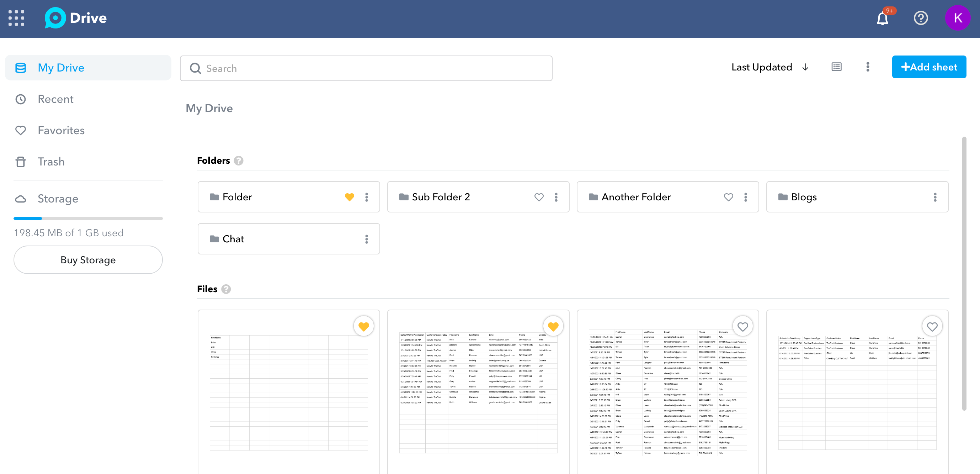The width and height of the screenshot is (980, 474).
Task: Select the list view toggle button
Action: [837, 67]
